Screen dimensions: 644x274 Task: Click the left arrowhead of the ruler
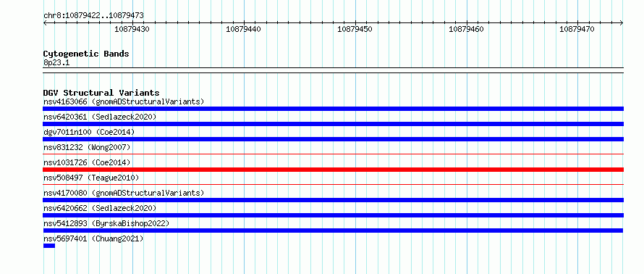pos(45,22)
